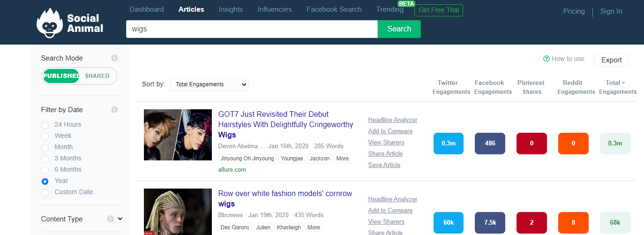The image size is (644, 235).
Task: Open the Influencers tab
Action: [275, 9]
